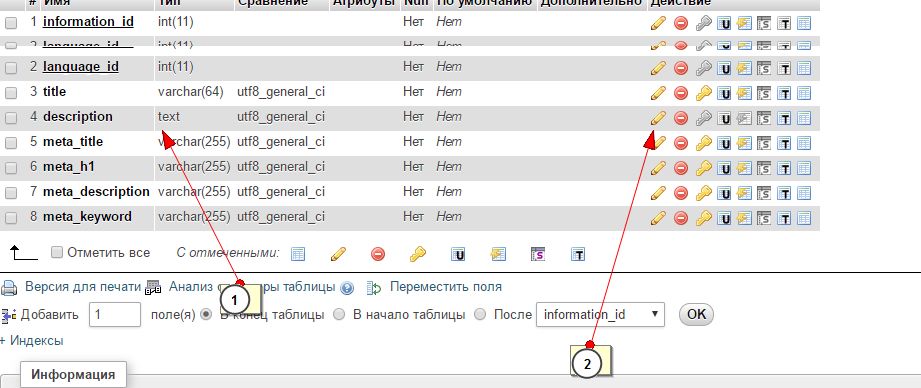The height and width of the screenshot is (388, 921).
Task: Browse distinct values of meta_description
Action: 804,193
